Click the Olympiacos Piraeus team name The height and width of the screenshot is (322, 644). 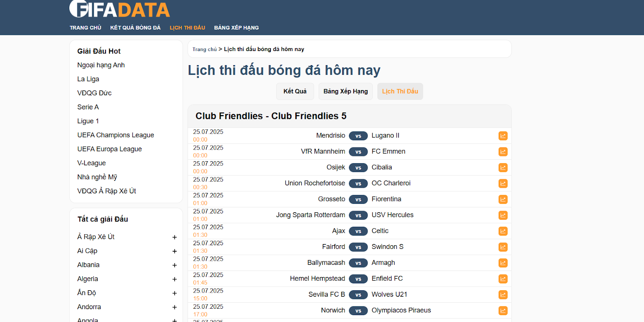(x=401, y=310)
